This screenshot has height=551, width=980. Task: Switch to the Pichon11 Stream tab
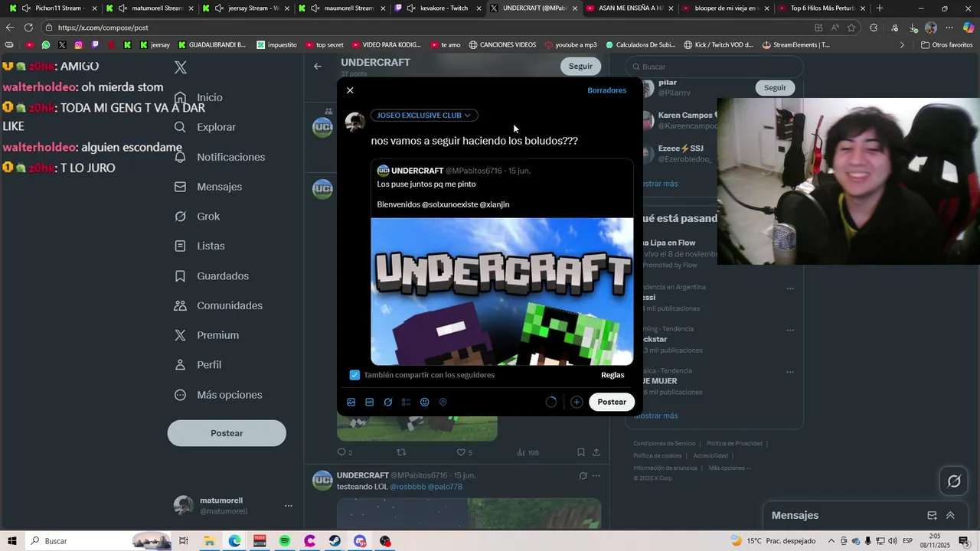coord(54,8)
